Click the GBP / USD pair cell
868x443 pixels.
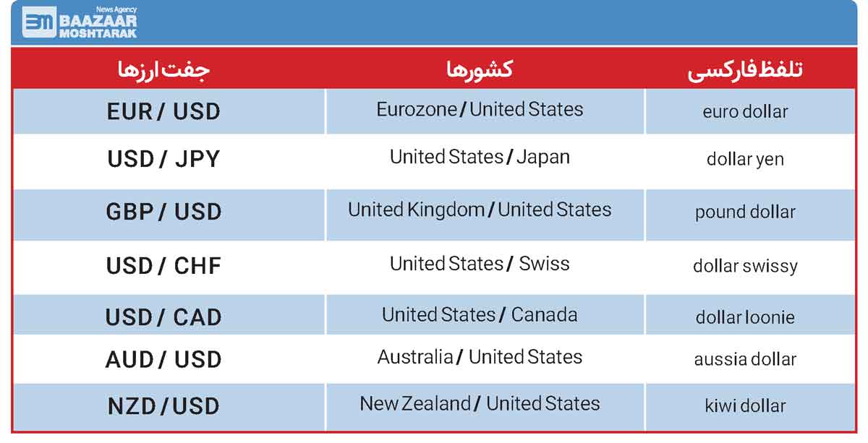163,212
